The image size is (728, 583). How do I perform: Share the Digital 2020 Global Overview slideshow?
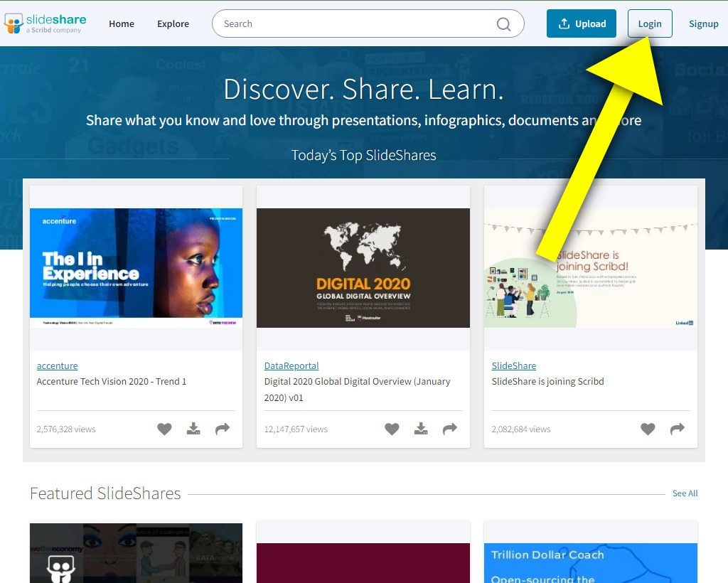pyautogui.click(x=450, y=429)
